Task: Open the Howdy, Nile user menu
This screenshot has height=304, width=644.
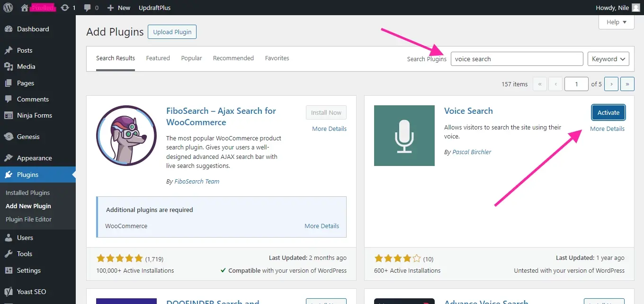Action: pyautogui.click(x=617, y=8)
